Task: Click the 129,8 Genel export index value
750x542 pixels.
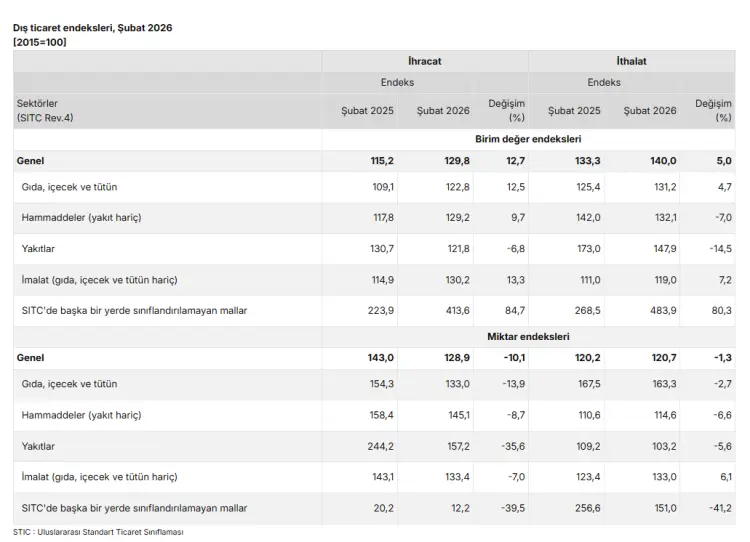Action: [453, 160]
